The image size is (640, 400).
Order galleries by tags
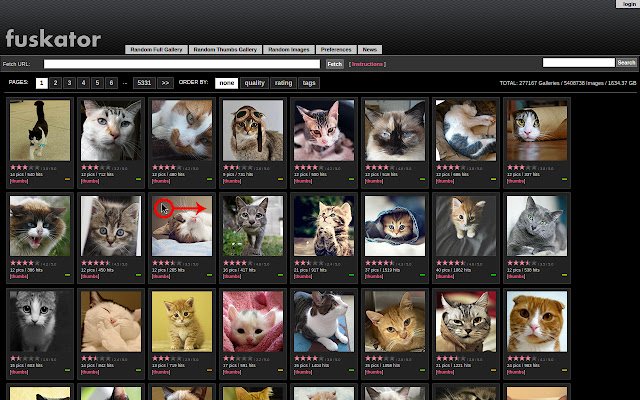tap(309, 83)
